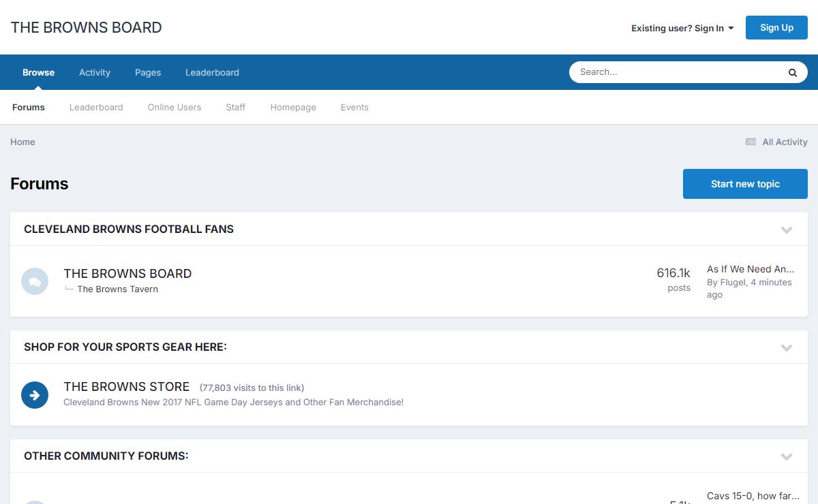Click the Sign Up button
The width and height of the screenshot is (818, 504).
tap(776, 28)
